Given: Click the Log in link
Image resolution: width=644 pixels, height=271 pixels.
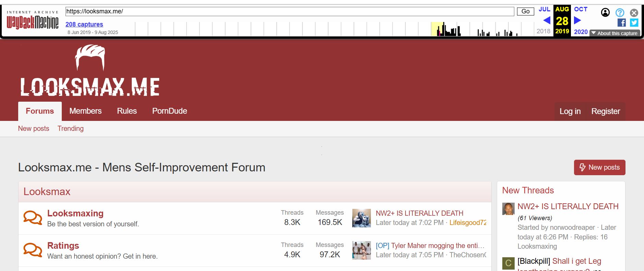Looking at the screenshot, I should tap(570, 111).
